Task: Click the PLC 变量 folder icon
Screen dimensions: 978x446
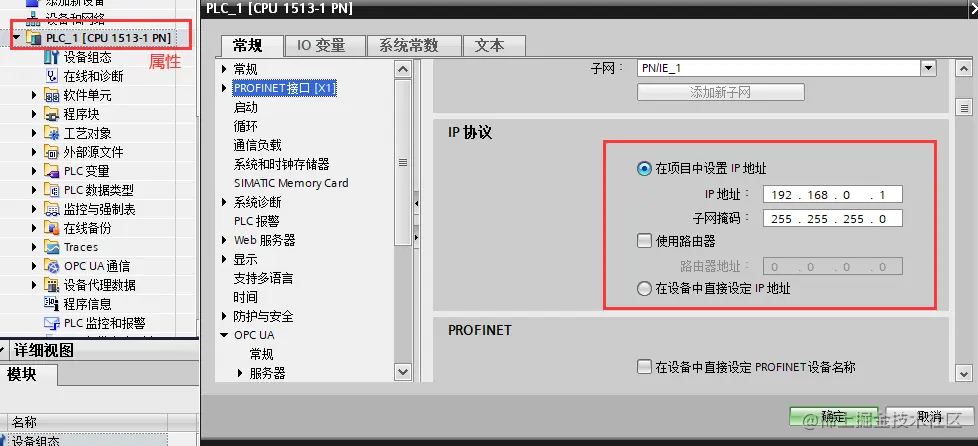Action: (52, 171)
